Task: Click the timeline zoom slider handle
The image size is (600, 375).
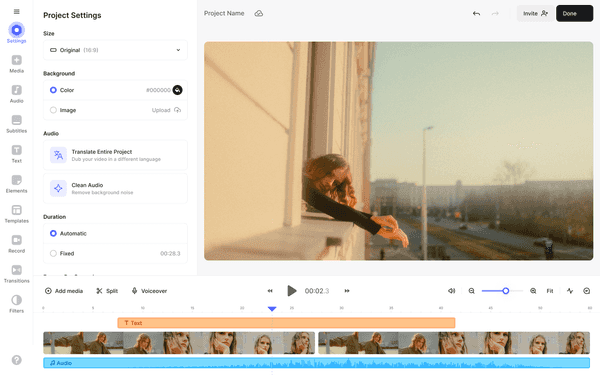Action: (x=505, y=291)
